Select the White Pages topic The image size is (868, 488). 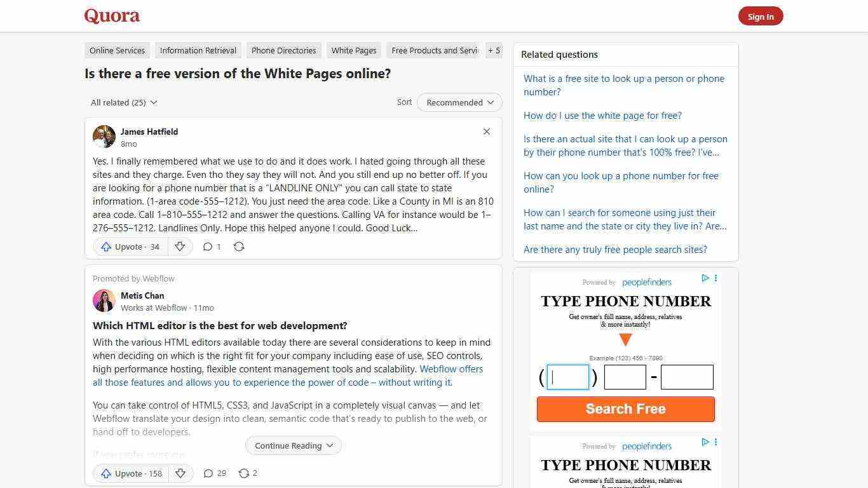point(353,50)
